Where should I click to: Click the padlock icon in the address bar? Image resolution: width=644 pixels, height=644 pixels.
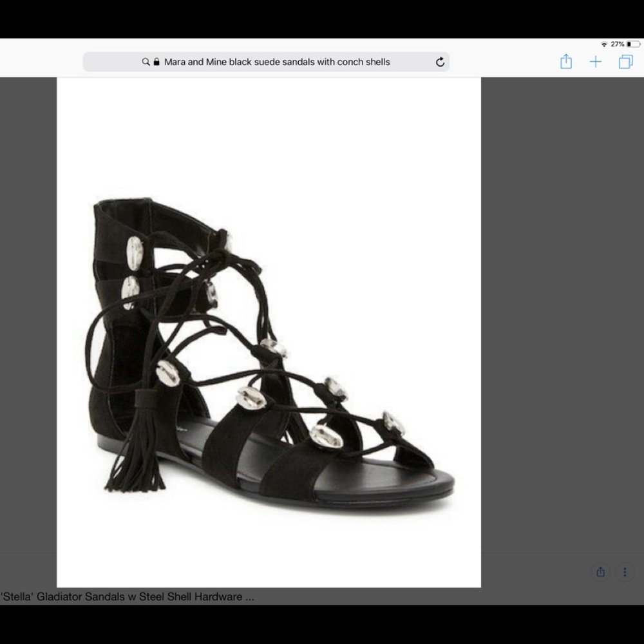(x=155, y=62)
